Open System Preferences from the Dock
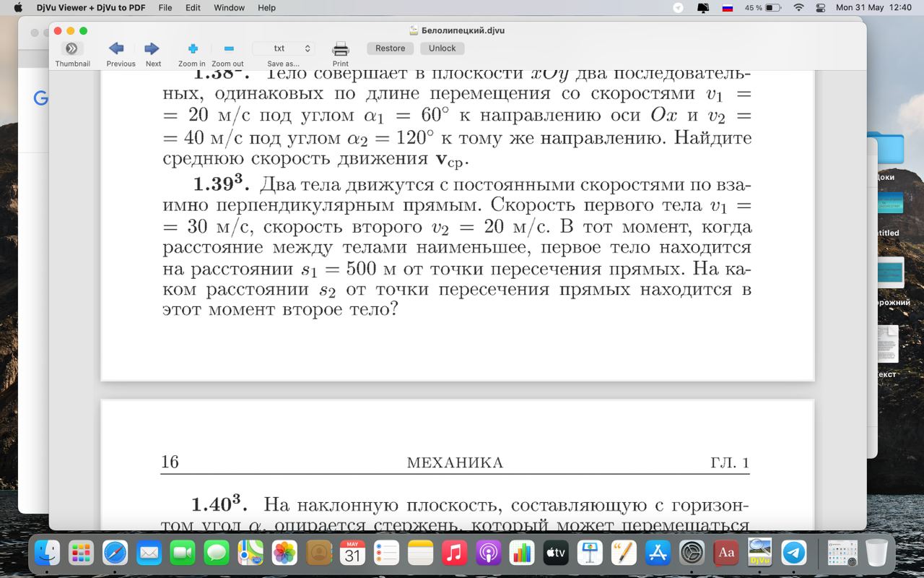Screen dimensions: 924x578 (x=692, y=553)
